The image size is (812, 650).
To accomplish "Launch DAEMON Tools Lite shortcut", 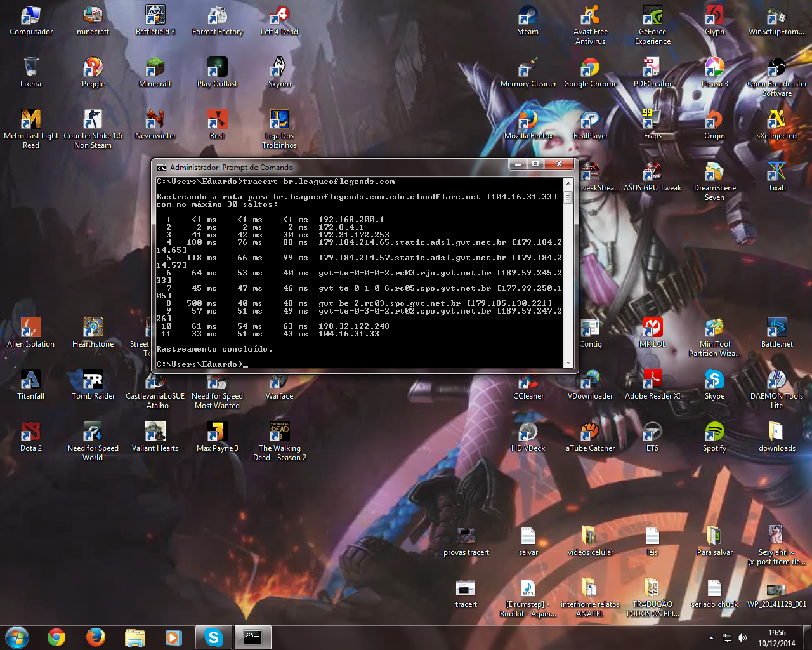I will (x=777, y=390).
